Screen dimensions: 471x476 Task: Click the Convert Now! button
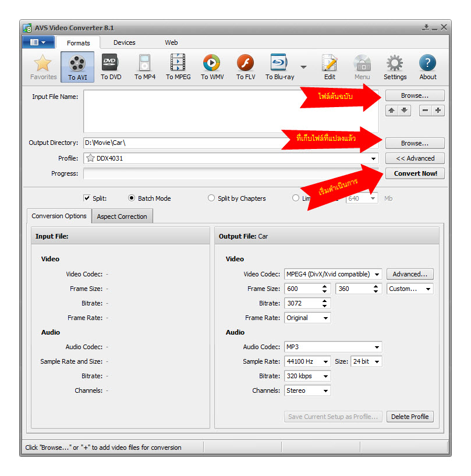[x=415, y=173]
